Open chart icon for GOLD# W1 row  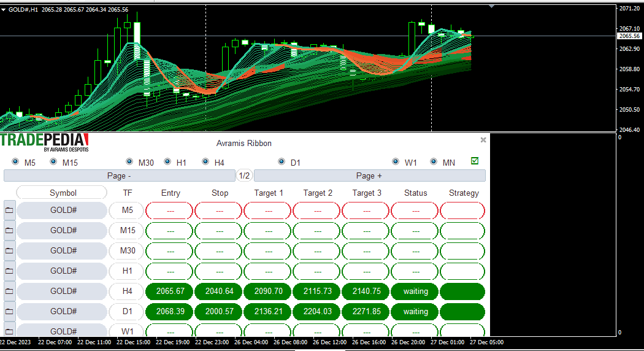click(9, 330)
